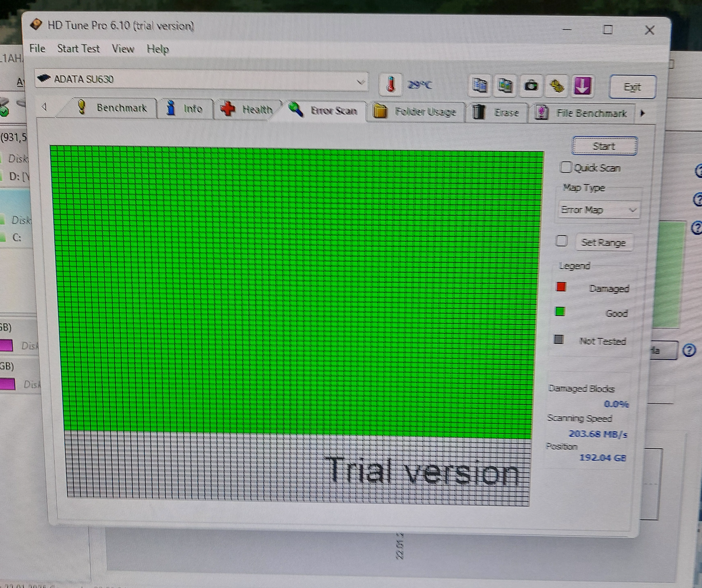
Task: Minimize the HD Tune Pro window
Action: (567, 29)
